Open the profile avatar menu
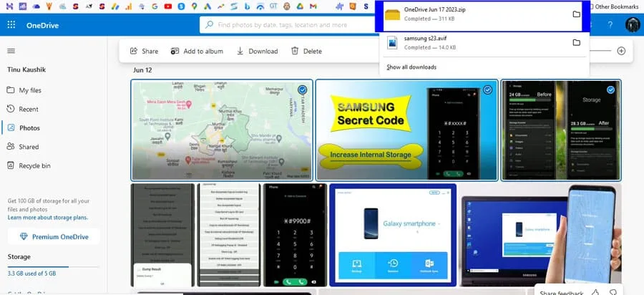 (x=633, y=25)
